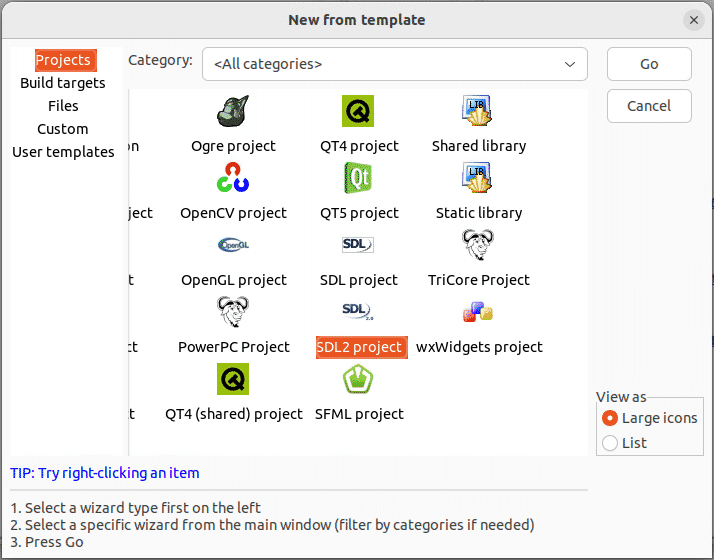Open the Category dropdown
The height and width of the screenshot is (560, 714).
[395, 64]
